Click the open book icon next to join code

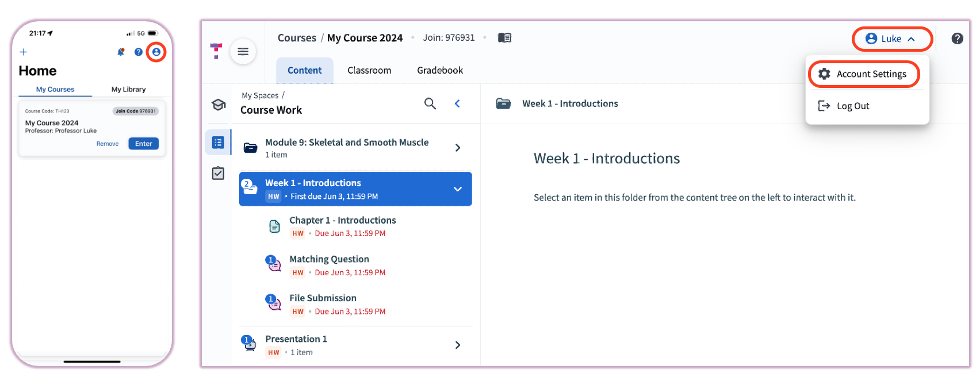[x=504, y=37]
